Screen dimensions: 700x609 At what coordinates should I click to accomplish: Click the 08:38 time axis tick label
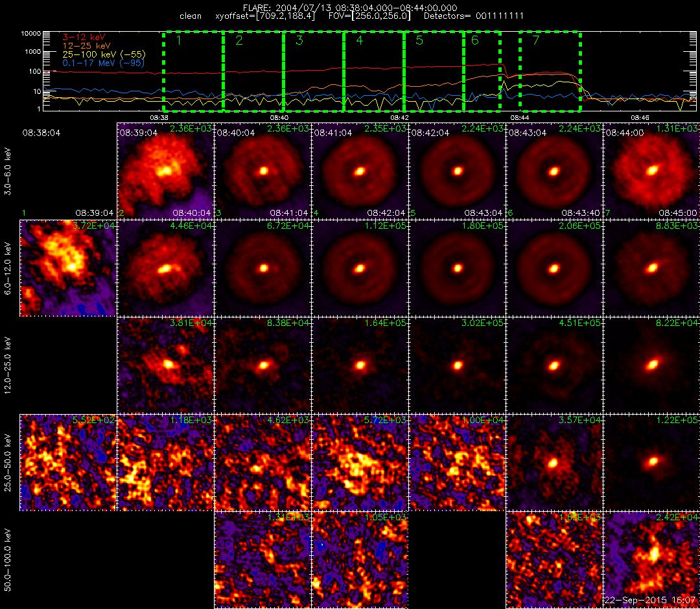(x=159, y=117)
